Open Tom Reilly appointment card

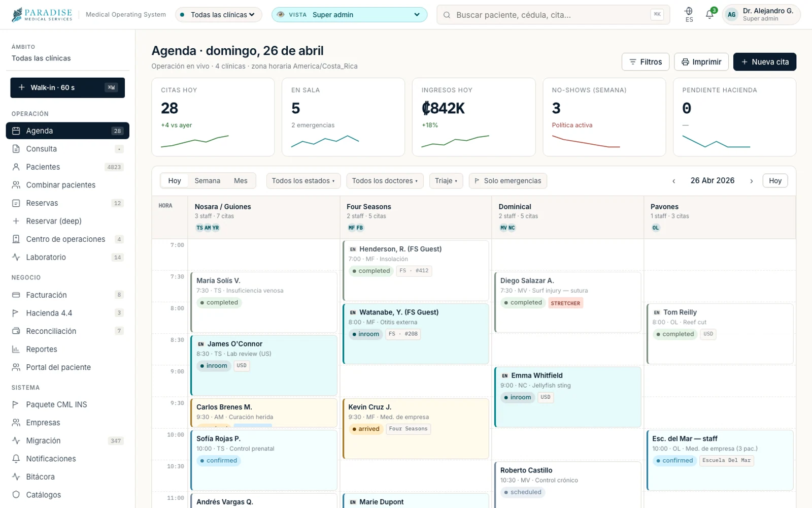720,334
